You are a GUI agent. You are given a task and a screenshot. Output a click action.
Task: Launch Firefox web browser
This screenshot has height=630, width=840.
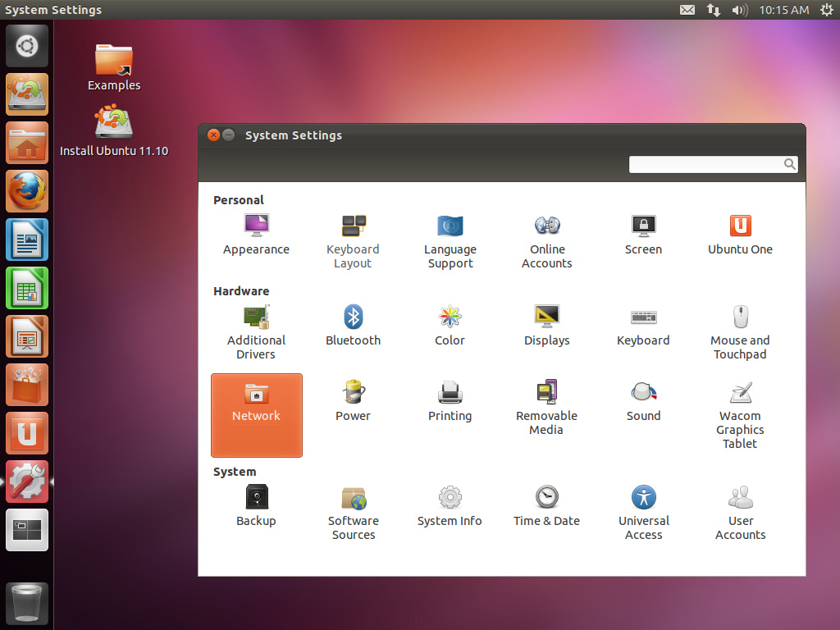(27, 191)
